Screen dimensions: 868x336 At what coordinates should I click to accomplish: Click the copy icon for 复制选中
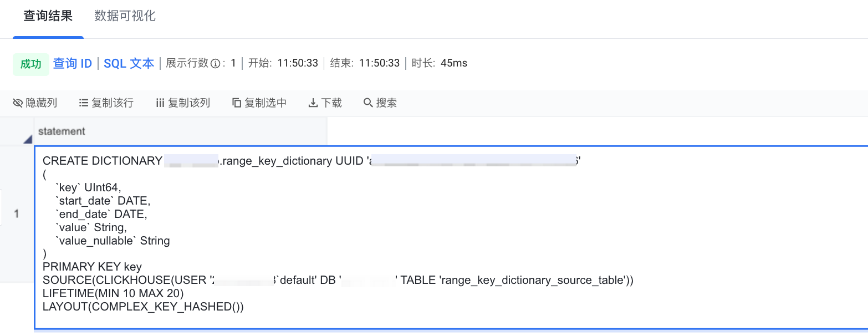pos(237,103)
